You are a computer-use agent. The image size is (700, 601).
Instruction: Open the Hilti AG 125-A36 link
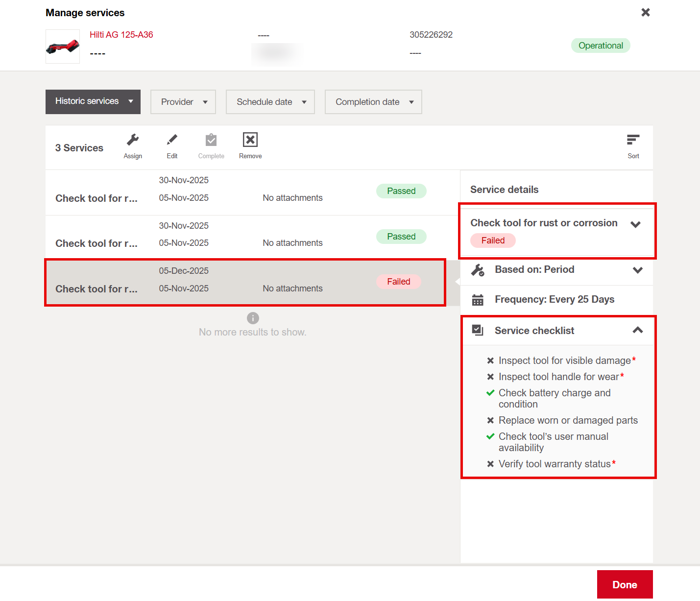coord(121,35)
